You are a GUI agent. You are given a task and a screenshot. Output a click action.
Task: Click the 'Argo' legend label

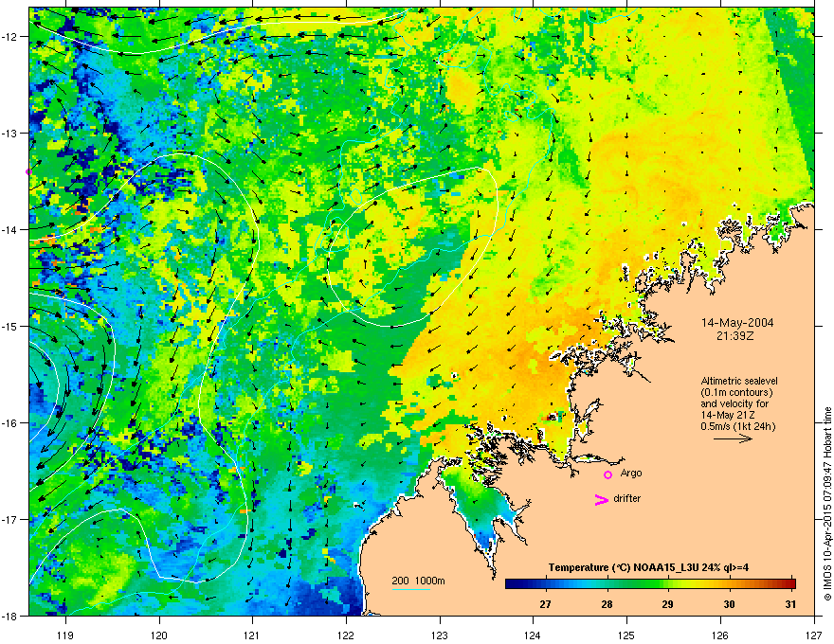tap(631, 473)
